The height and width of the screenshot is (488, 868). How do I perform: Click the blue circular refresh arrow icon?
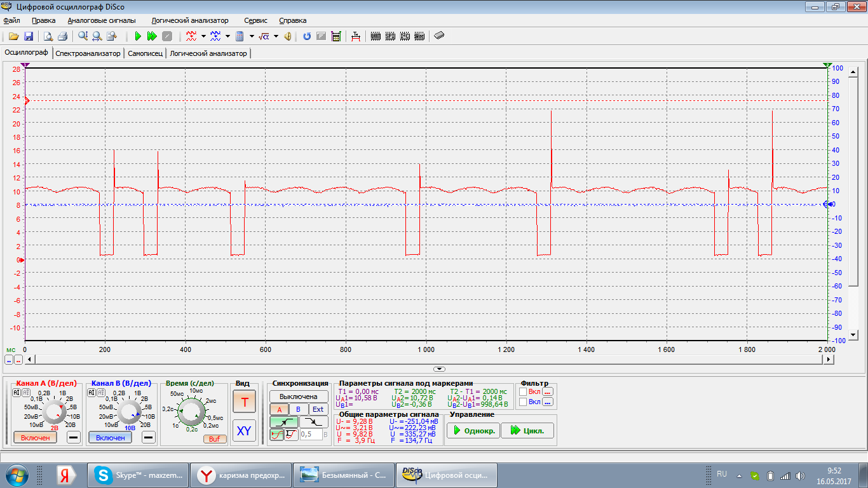pyautogui.click(x=307, y=36)
